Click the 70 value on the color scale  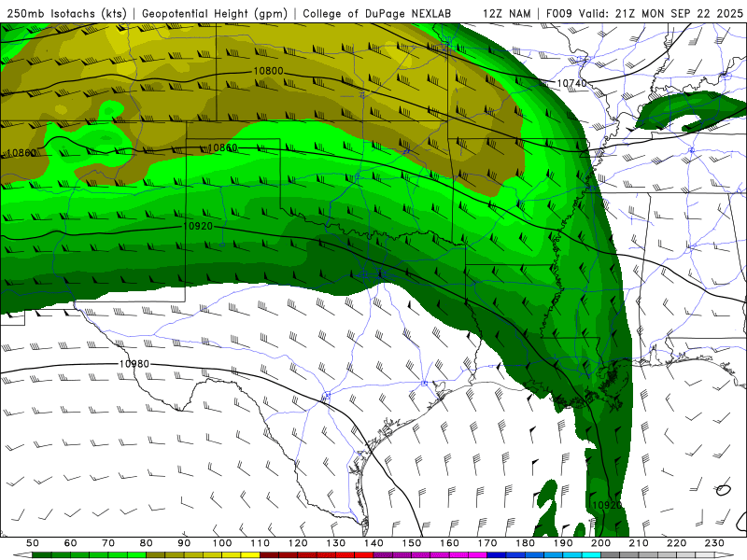tap(108, 543)
